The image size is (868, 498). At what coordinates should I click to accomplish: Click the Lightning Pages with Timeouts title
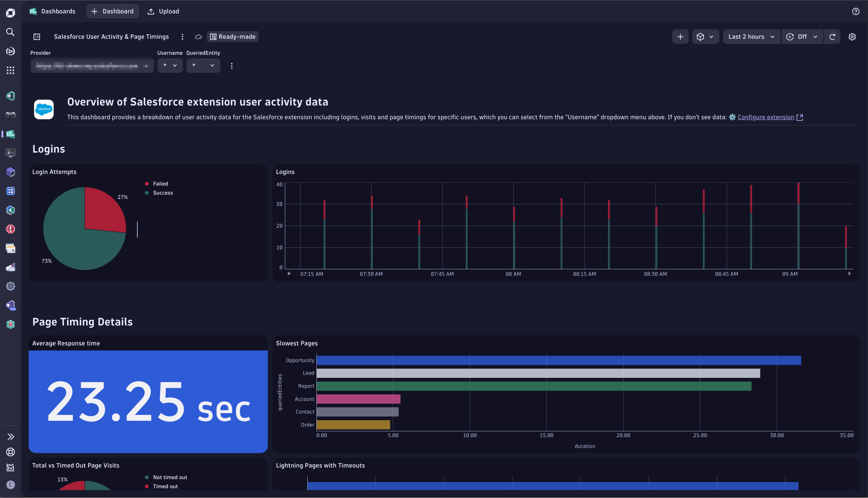[320, 465]
